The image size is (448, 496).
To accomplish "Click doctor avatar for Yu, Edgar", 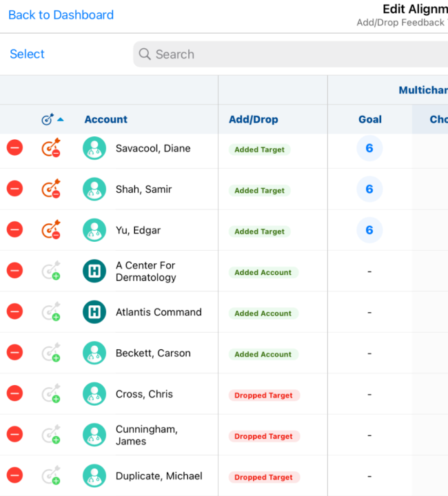I will click(94, 230).
